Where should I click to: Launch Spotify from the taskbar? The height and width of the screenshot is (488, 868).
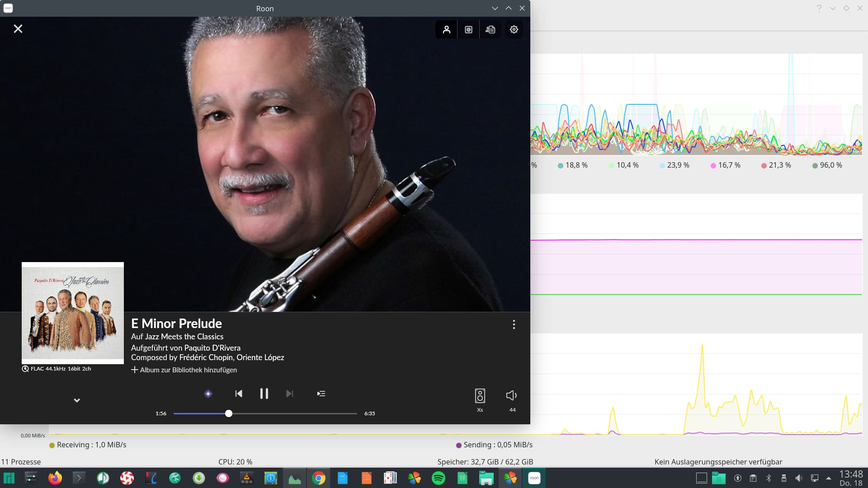[x=439, y=478]
